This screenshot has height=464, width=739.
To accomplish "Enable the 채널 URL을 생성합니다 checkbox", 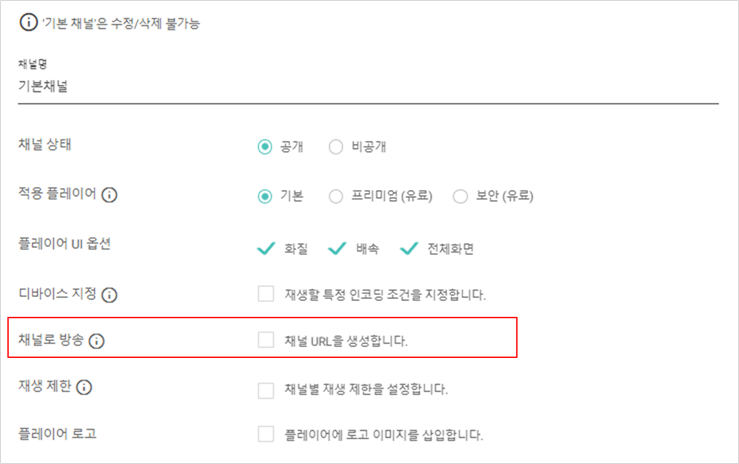I will pyautogui.click(x=266, y=340).
